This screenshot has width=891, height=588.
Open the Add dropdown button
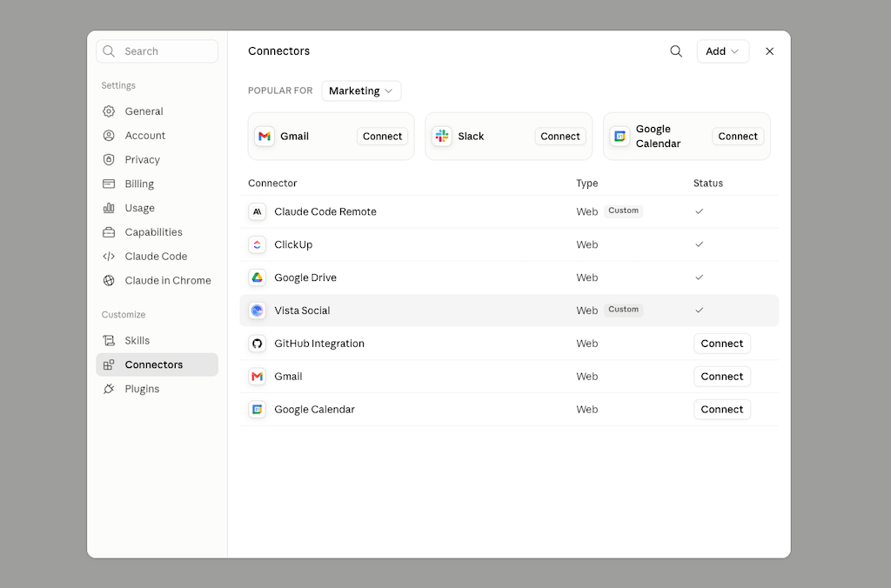click(723, 51)
